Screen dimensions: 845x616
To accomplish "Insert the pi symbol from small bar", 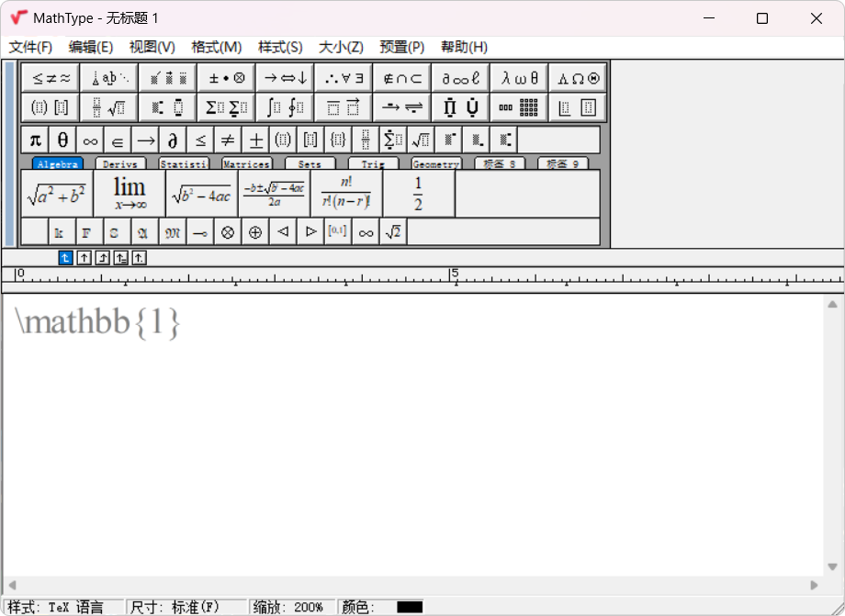I will click(x=35, y=140).
